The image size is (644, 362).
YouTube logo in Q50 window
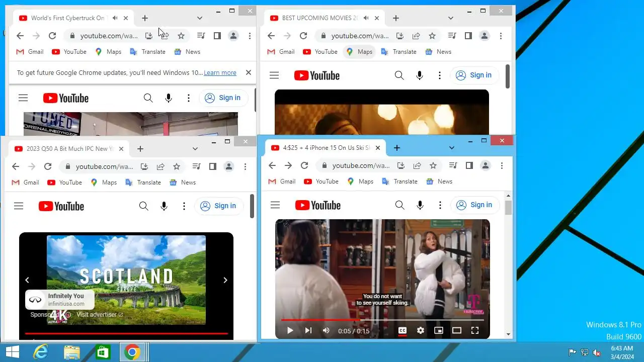tap(61, 206)
